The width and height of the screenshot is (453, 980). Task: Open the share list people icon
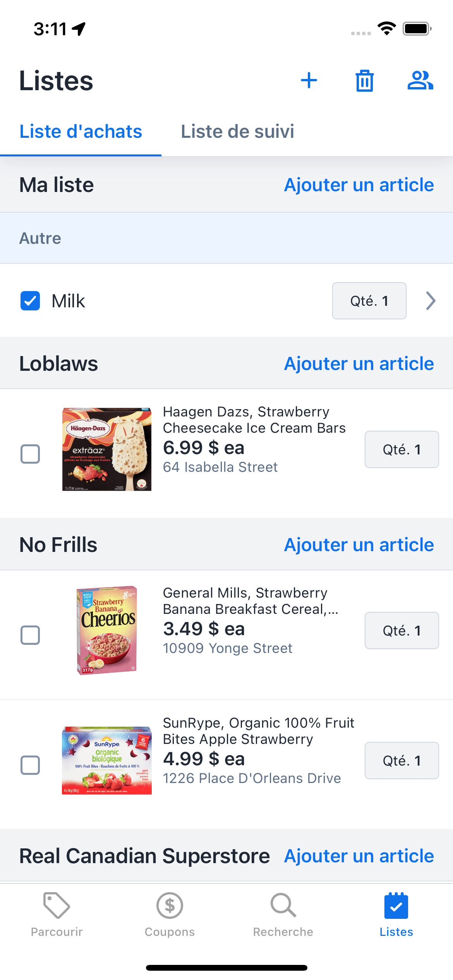click(x=420, y=81)
